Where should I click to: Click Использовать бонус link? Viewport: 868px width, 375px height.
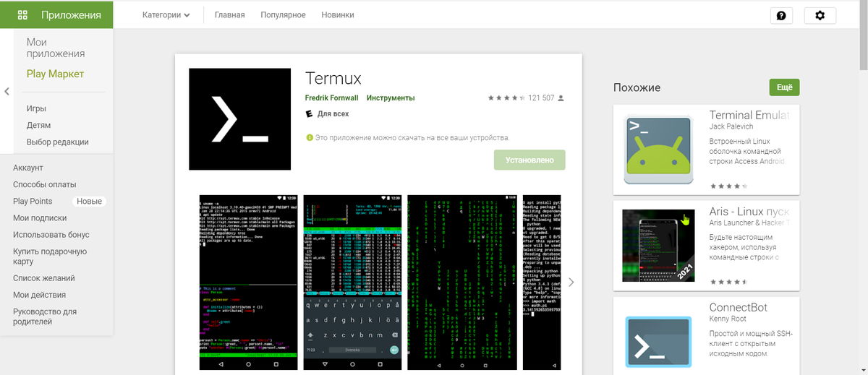pos(51,234)
